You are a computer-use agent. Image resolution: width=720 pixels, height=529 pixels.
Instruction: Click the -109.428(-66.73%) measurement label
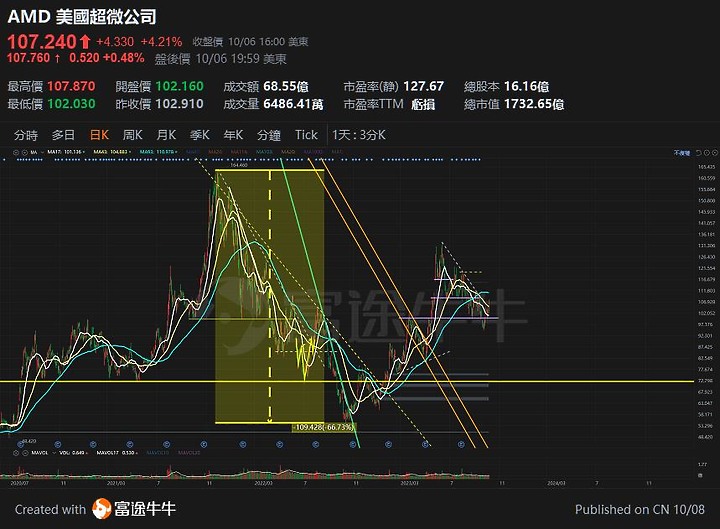(x=324, y=427)
